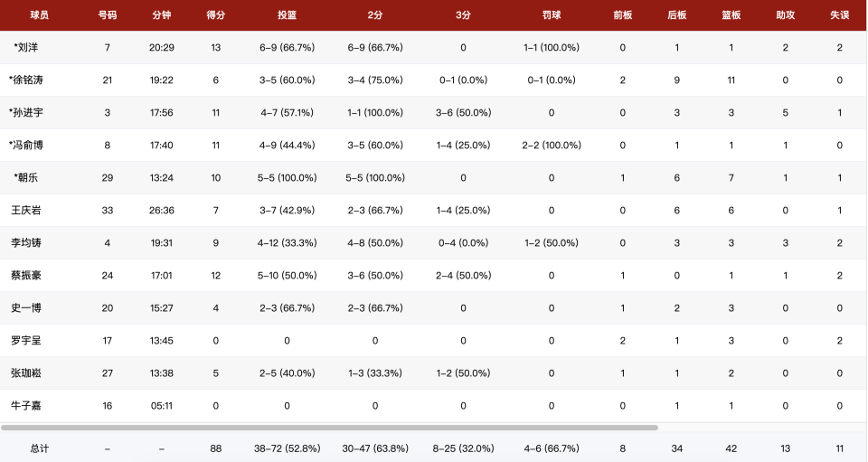This screenshot has height=462, width=868.
Task: Select the 前板 column header
Action: (623, 15)
